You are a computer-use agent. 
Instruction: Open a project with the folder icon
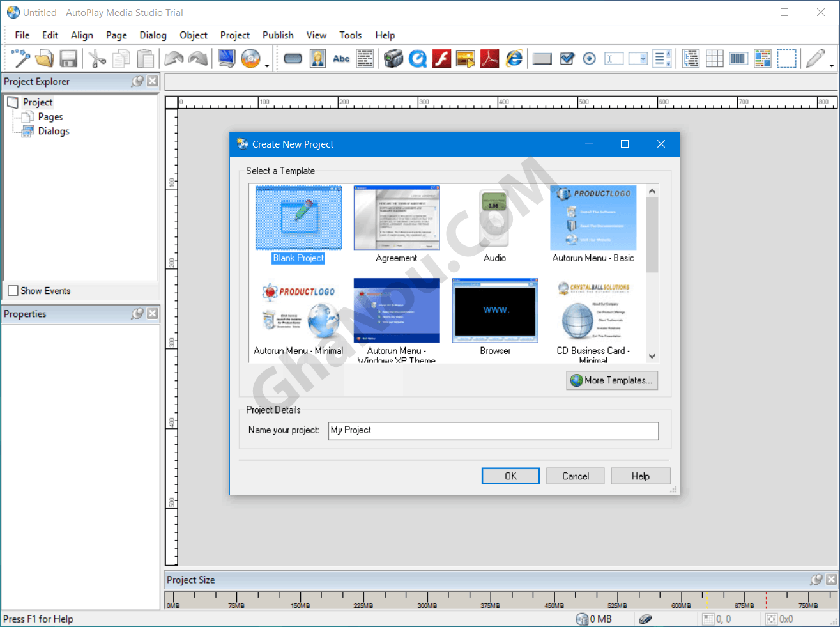click(45, 59)
